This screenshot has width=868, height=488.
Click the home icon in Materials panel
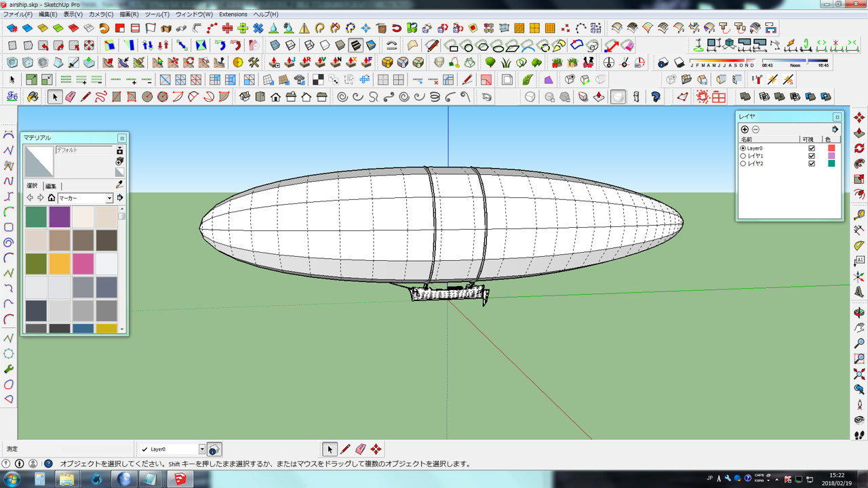[x=52, y=198]
